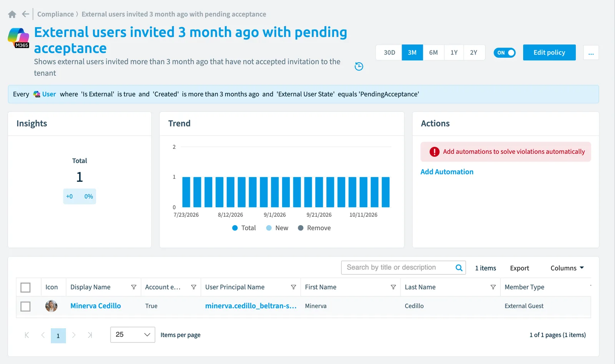Select the 3M time range

pos(412,53)
